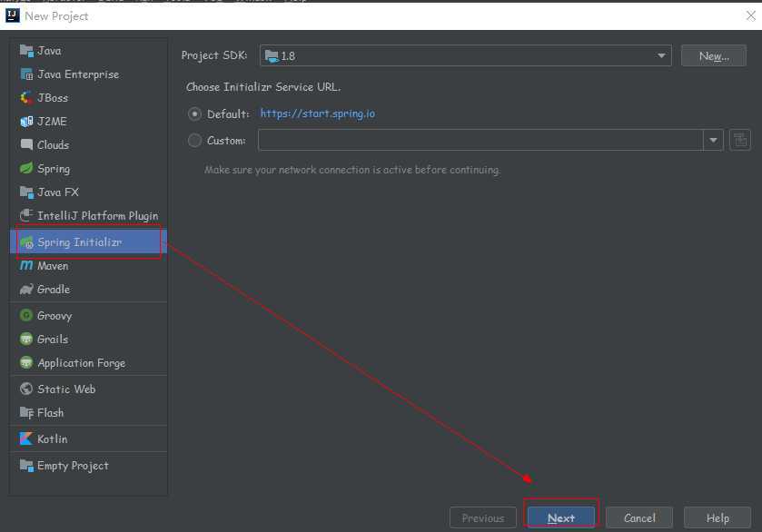Viewport: 762px width, 532px height.
Task: Pick the JBoss icon in list
Action: 26,98
